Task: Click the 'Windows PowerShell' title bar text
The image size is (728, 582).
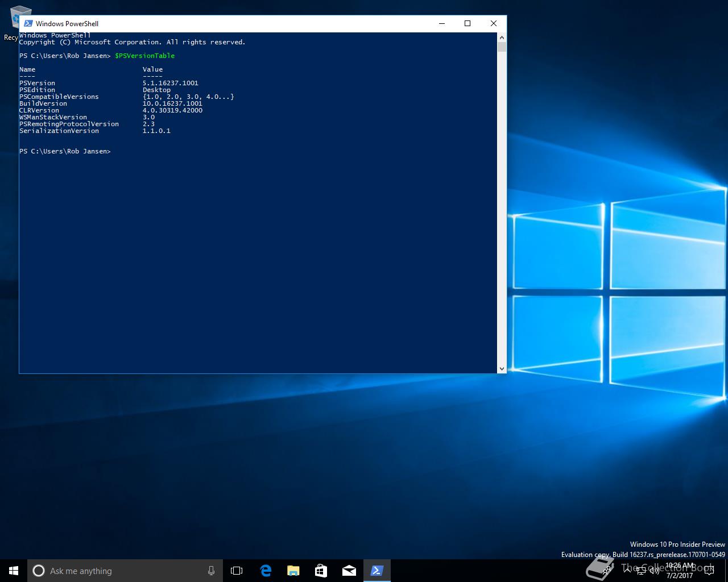Action: [67, 23]
